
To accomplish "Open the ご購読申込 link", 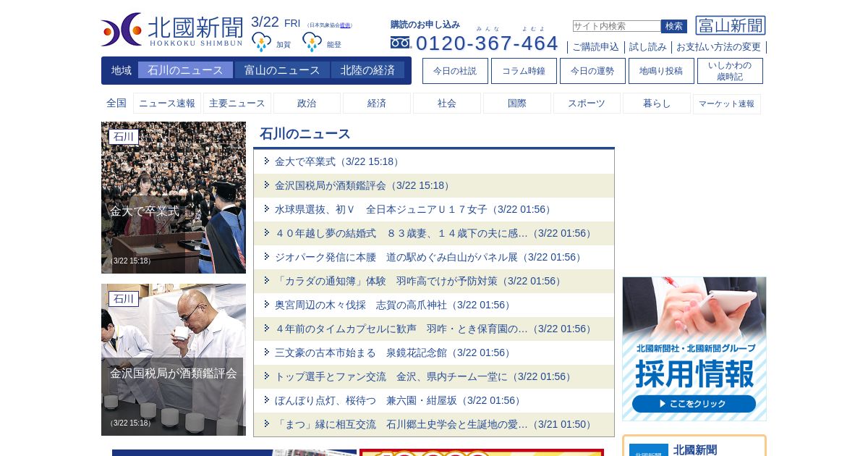I will tap(595, 47).
